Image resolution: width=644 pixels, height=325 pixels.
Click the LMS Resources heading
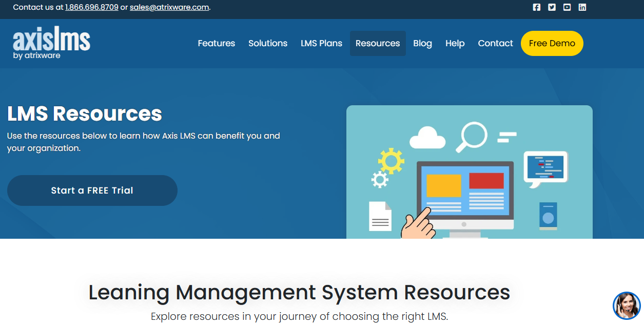click(85, 113)
